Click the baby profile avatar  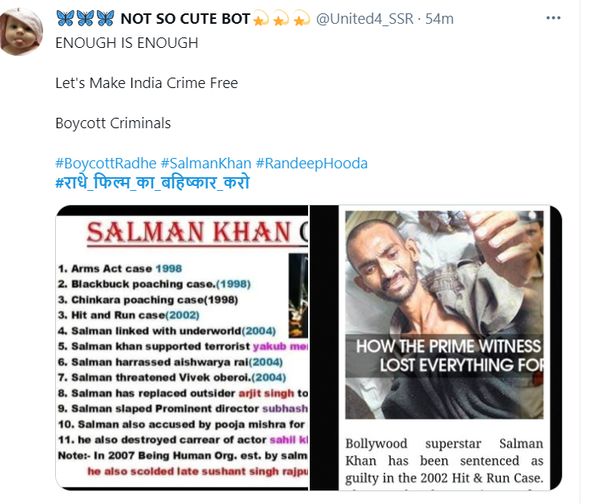[x=22, y=32]
